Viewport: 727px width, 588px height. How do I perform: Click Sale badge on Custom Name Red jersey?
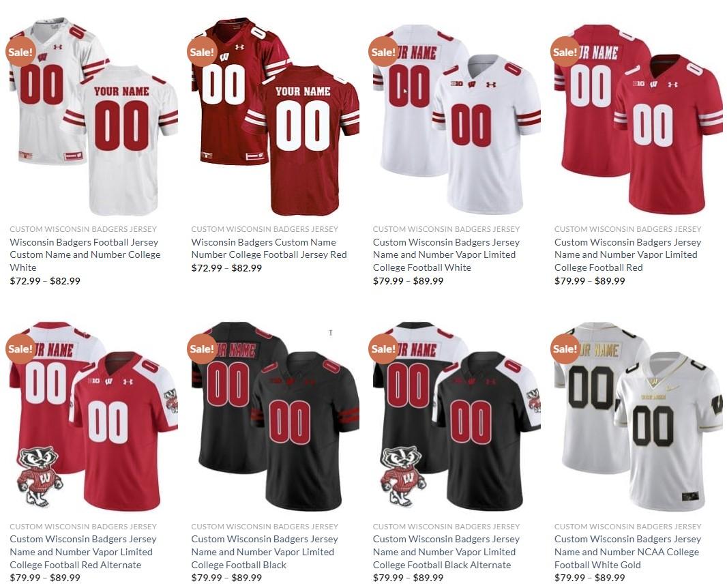[202, 51]
